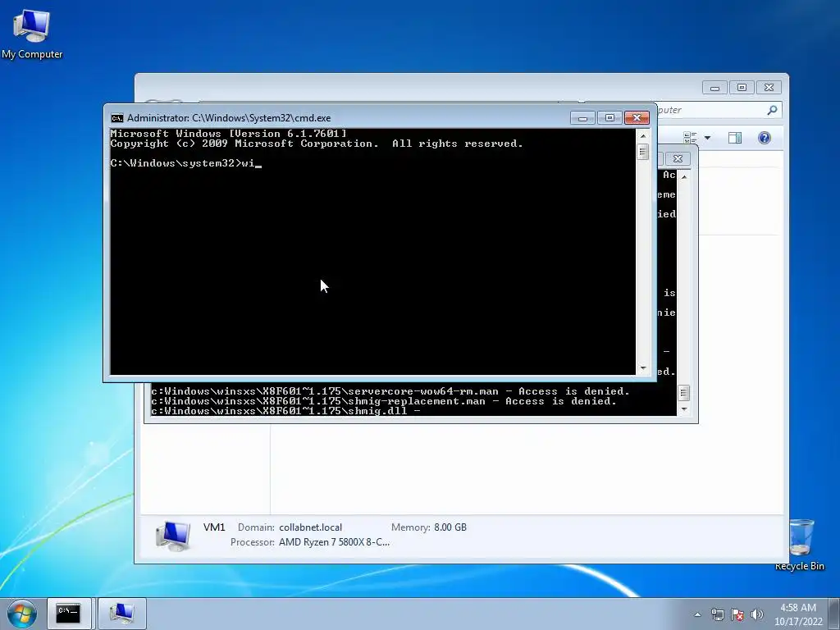Click the 8.00 GB memory value
The width and height of the screenshot is (840, 630).
click(450, 527)
